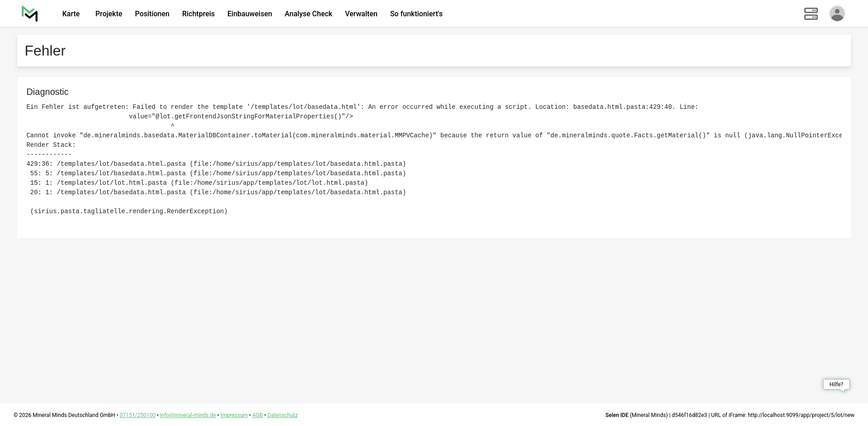The height and width of the screenshot is (426, 868).
Task: Navigate to Einbauweisen
Action: click(250, 14)
